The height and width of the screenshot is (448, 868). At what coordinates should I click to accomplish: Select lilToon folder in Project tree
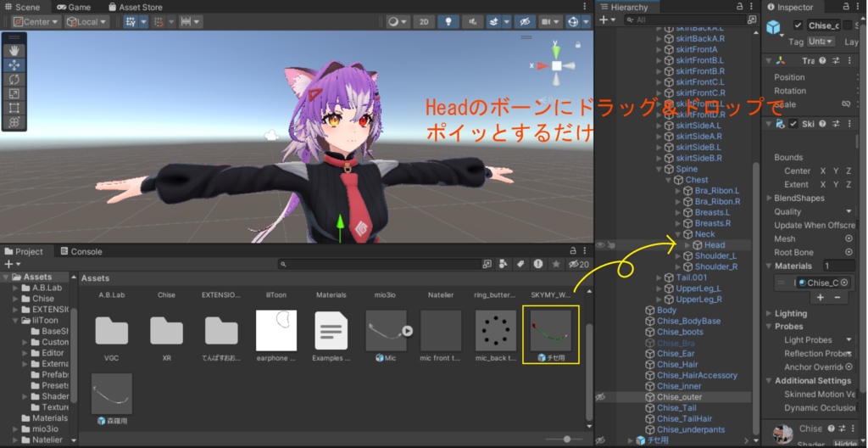coord(46,321)
